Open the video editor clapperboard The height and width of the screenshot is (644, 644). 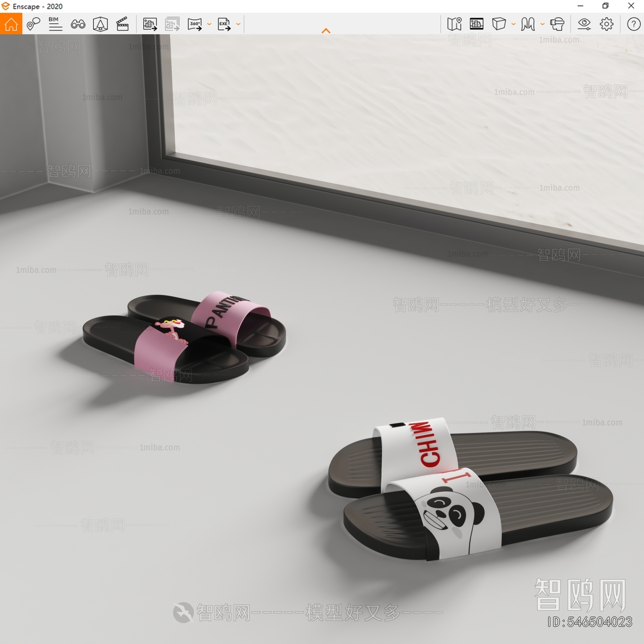(x=122, y=24)
